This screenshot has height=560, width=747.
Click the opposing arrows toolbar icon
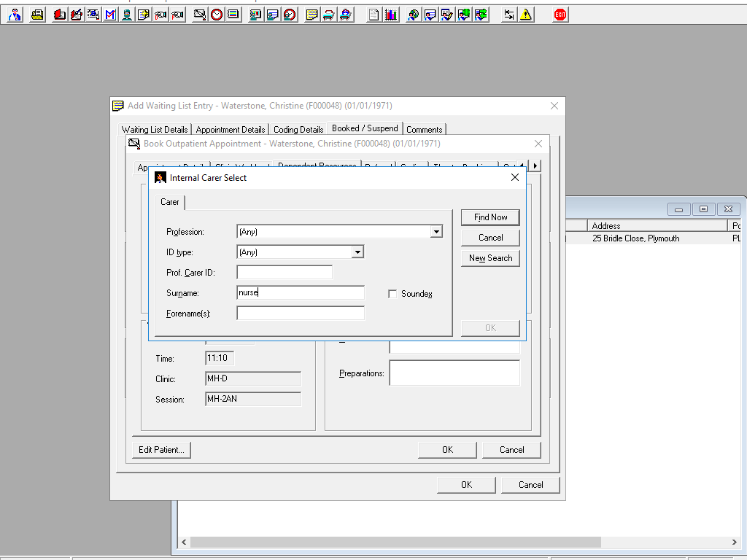508,15
